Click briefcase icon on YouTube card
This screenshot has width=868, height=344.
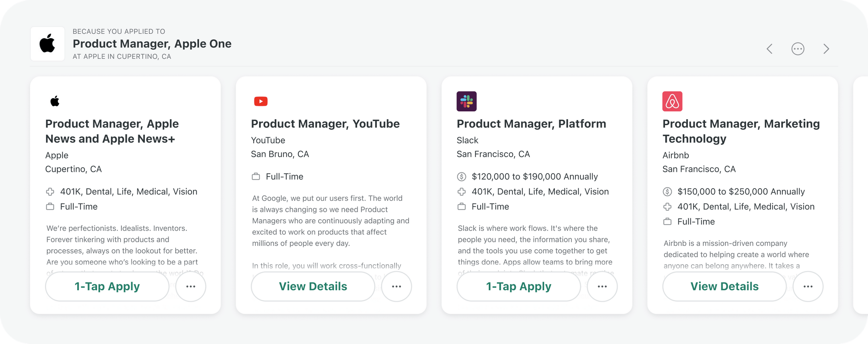(256, 177)
